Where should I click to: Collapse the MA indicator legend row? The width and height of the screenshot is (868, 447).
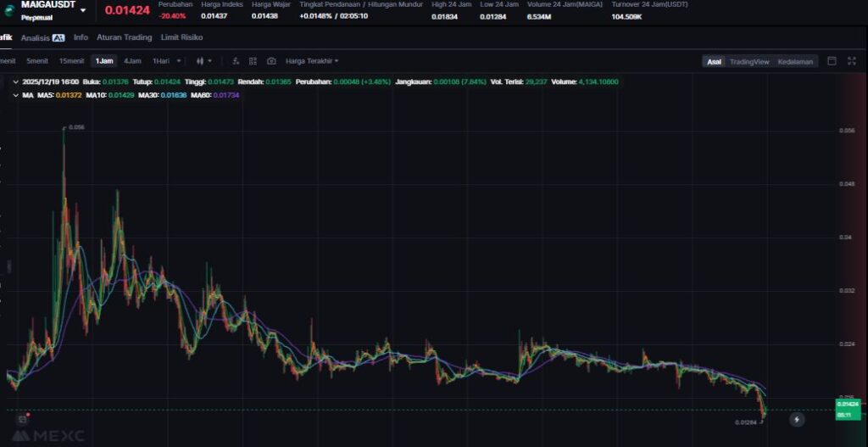pyautogui.click(x=15, y=96)
